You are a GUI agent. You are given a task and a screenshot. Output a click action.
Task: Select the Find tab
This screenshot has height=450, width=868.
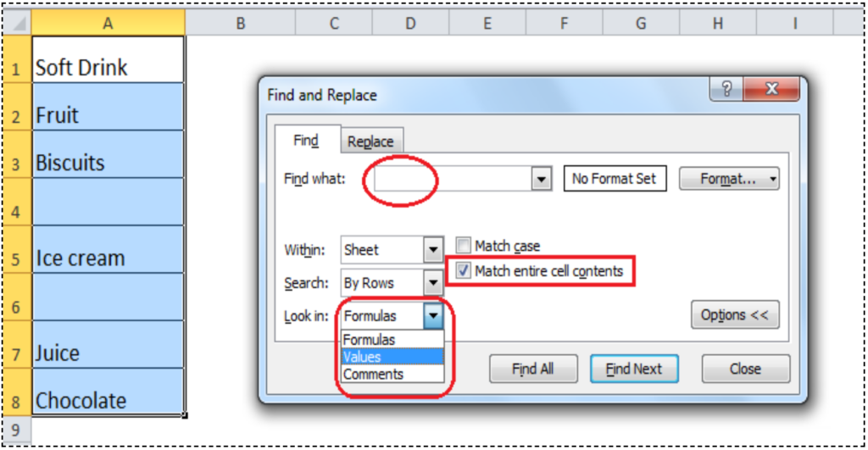(x=306, y=141)
